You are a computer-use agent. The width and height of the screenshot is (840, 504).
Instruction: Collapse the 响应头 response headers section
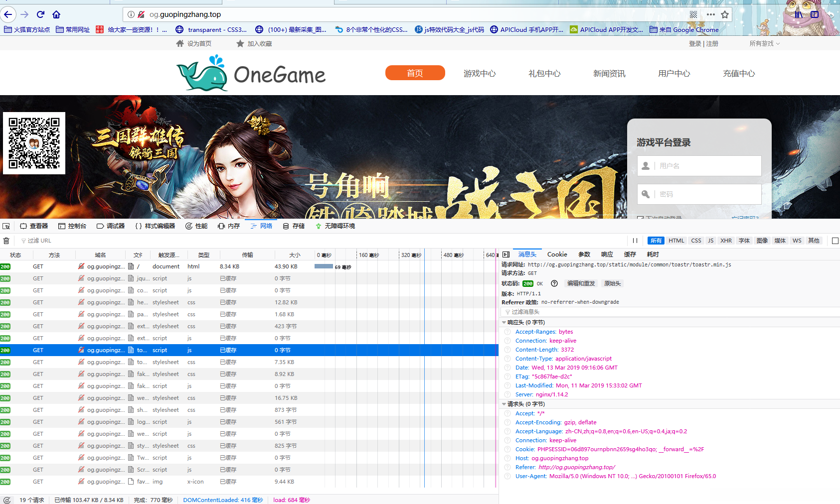pos(504,323)
